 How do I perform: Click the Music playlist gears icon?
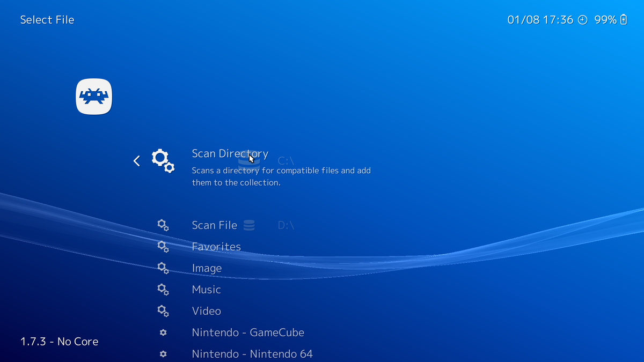(x=163, y=289)
